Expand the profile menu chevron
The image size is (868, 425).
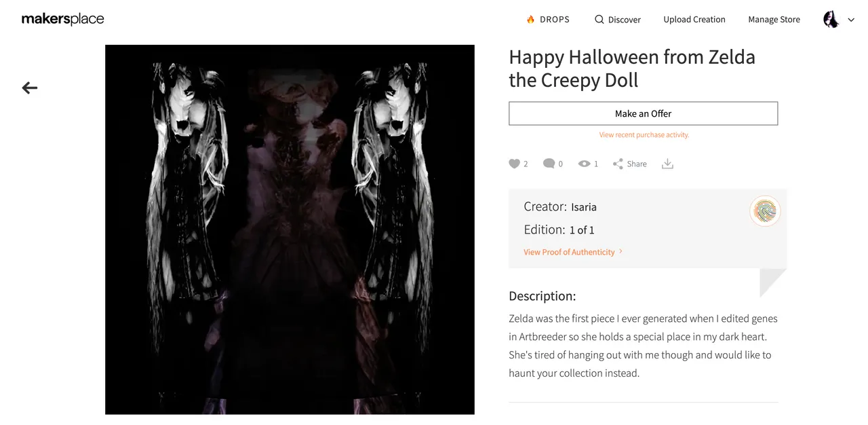pos(851,20)
